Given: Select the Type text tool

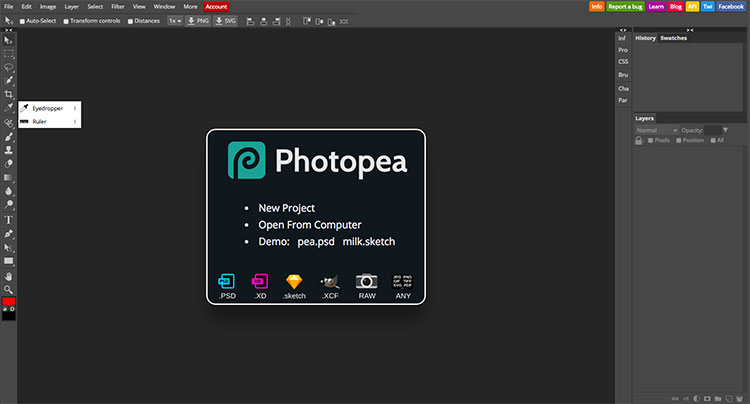Looking at the screenshot, I should pos(8,220).
